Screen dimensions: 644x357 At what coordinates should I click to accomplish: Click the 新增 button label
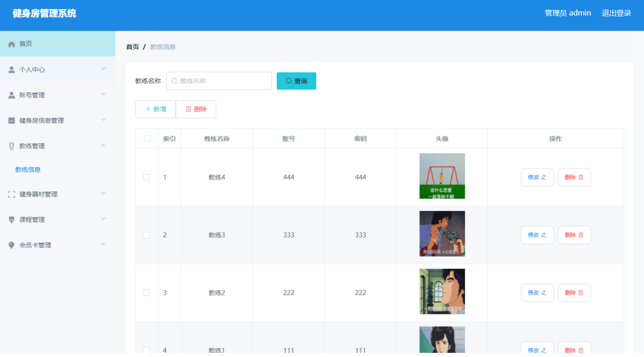[160, 109]
